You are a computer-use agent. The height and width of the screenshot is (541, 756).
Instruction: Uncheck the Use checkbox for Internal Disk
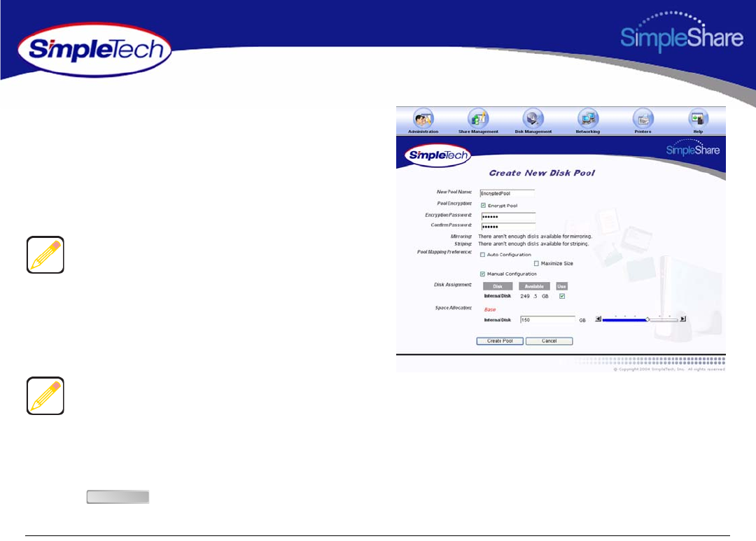point(562,296)
